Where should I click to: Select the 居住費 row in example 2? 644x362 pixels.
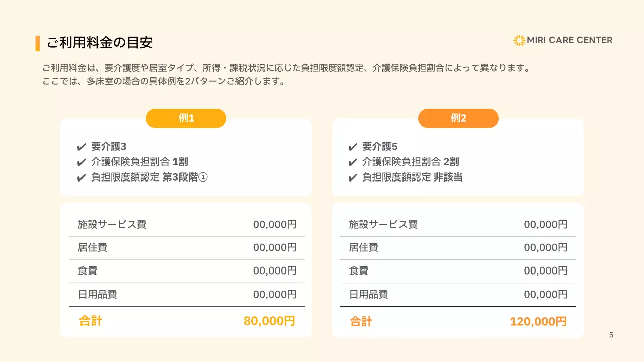(458, 248)
